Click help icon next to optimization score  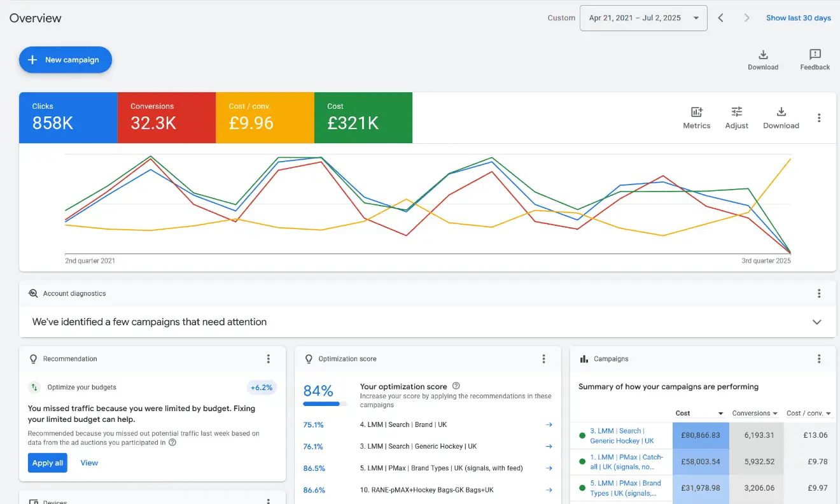point(456,386)
